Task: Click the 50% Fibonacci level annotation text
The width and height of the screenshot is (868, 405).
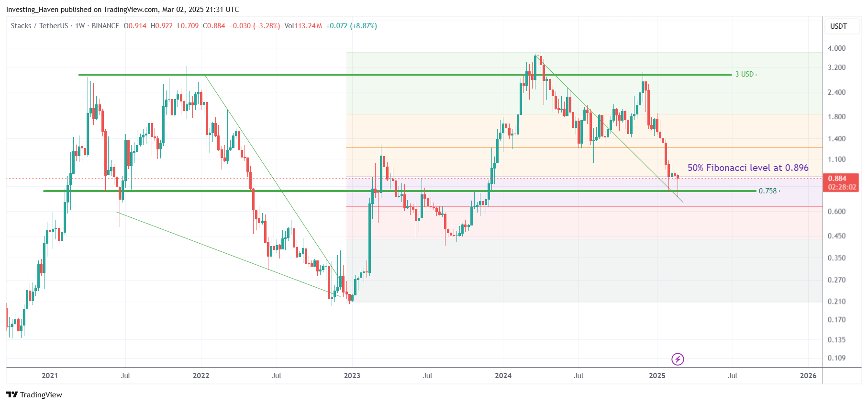Action: tap(748, 168)
